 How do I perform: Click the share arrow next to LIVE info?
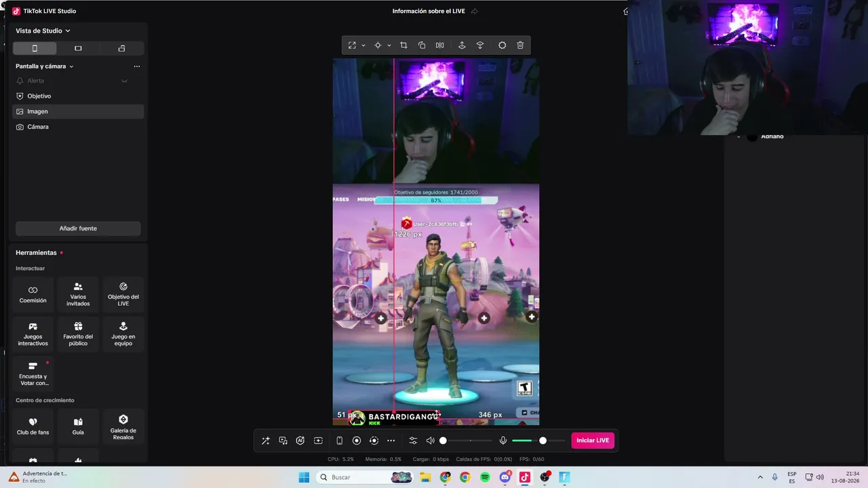click(x=475, y=11)
